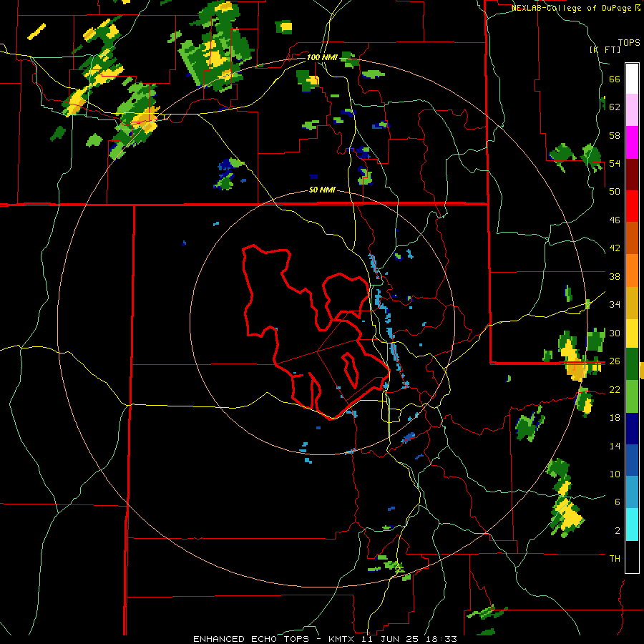Click the '62' legend value
The image size is (644, 644).
[x=615, y=107]
